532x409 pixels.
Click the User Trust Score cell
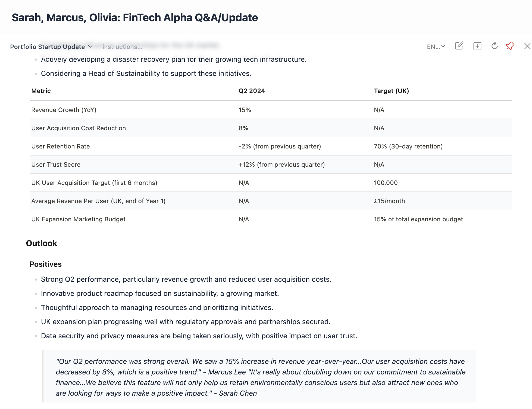click(x=56, y=165)
